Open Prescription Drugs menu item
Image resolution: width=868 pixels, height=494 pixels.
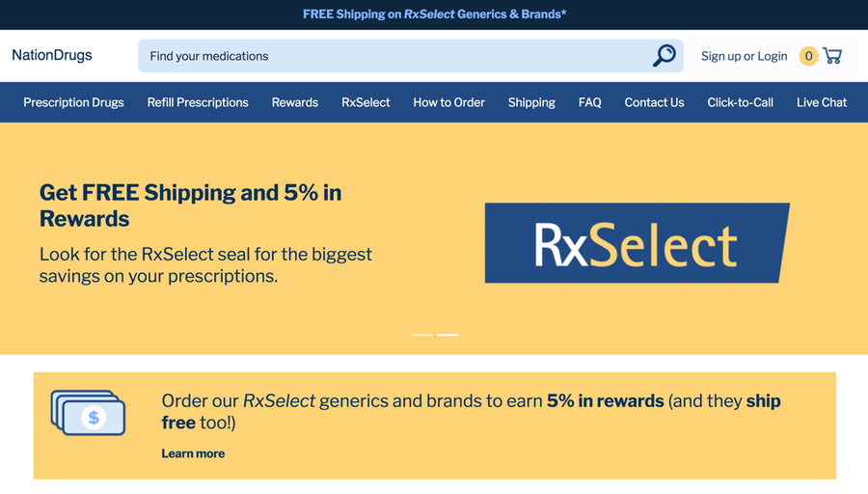point(73,102)
